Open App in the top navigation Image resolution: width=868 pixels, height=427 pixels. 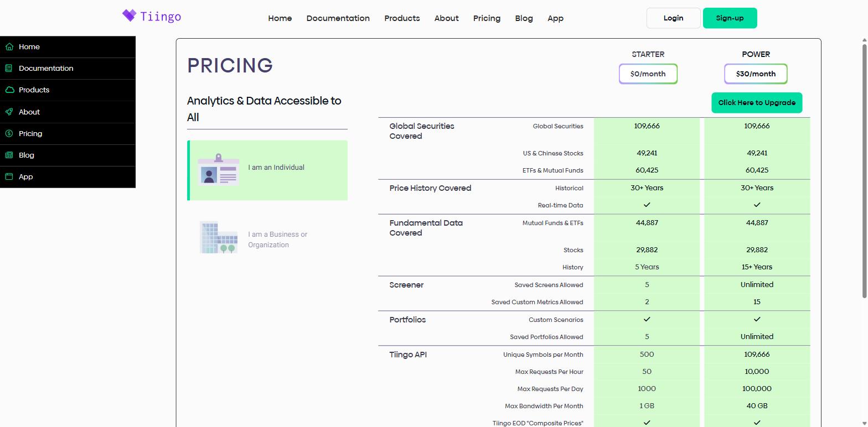(x=556, y=18)
